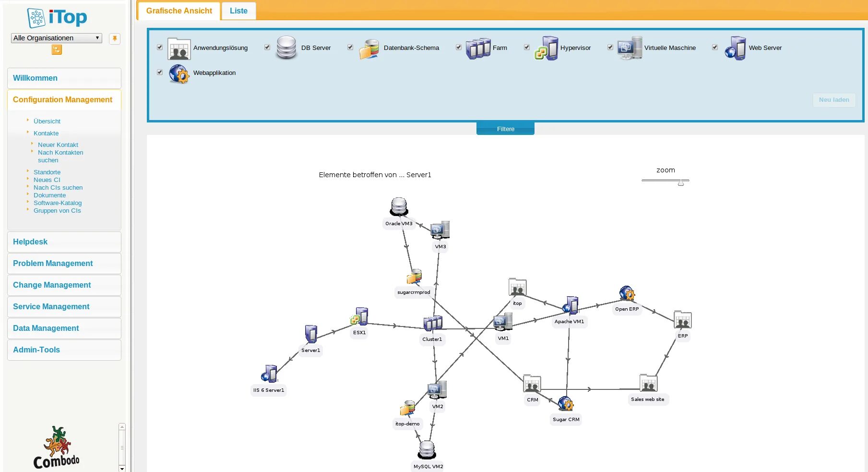The height and width of the screenshot is (472, 868).
Task: Click the Neu laden button
Action: pos(834,100)
